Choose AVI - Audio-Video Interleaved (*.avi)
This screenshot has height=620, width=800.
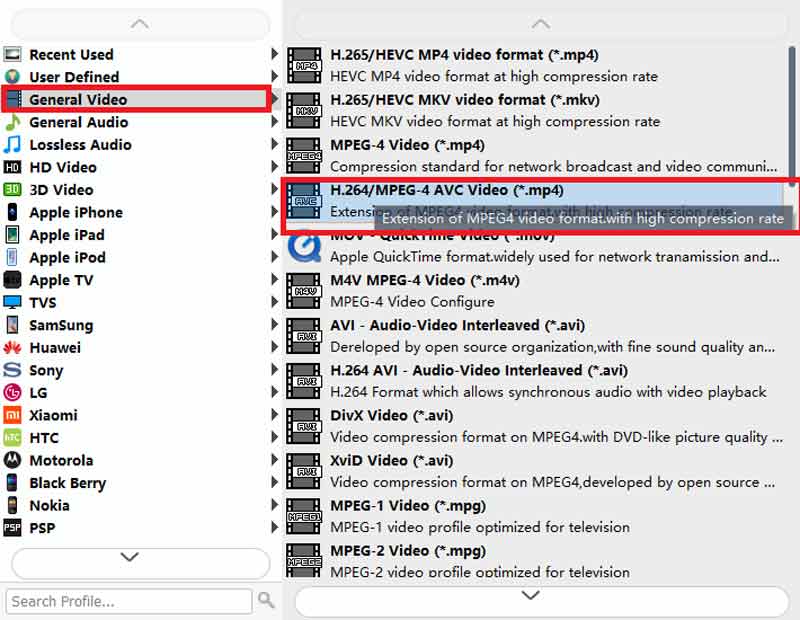[x=535, y=336]
